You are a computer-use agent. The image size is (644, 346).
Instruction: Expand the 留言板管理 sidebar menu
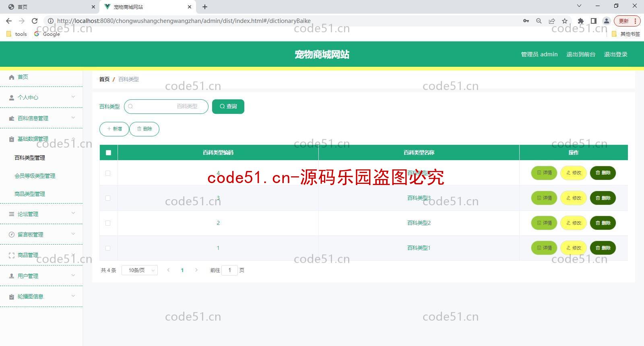41,235
